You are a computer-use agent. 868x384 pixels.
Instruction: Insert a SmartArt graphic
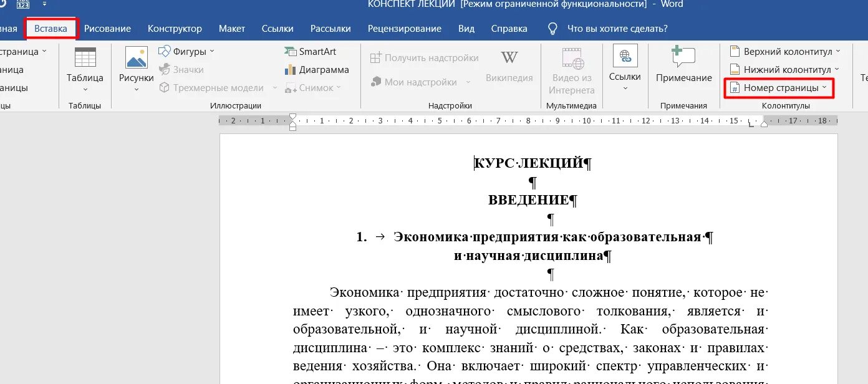click(310, 52)
